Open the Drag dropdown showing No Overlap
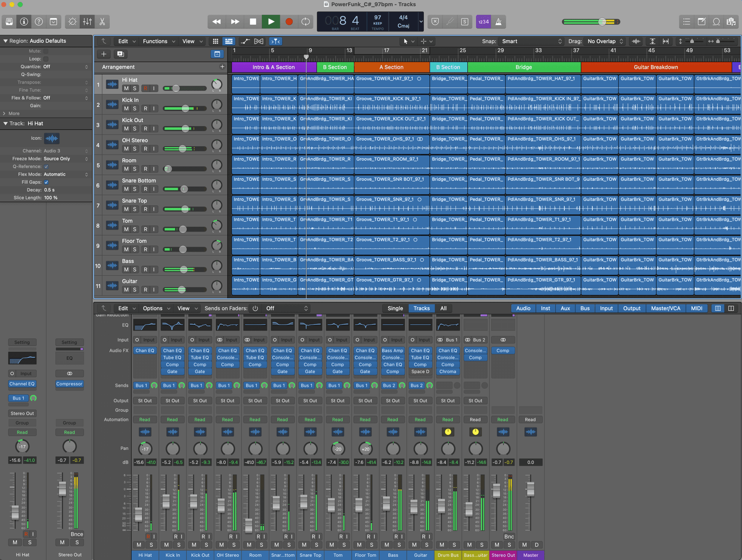The image size is (742, 560). click(x=605, y=41)
